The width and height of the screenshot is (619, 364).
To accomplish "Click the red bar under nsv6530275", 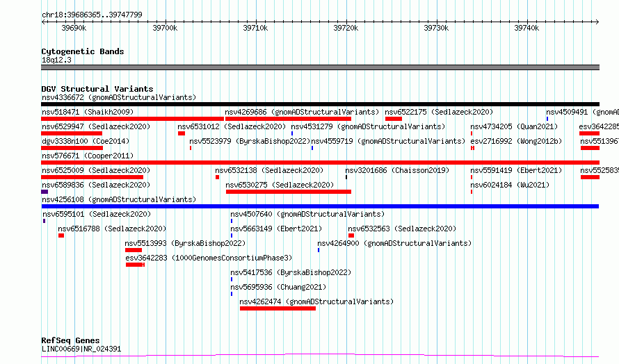I will (289, 192).
